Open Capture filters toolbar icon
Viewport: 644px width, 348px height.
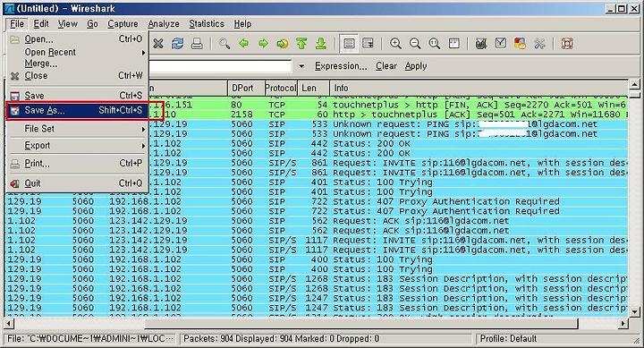pyautogui.click(x=481, y=44)
